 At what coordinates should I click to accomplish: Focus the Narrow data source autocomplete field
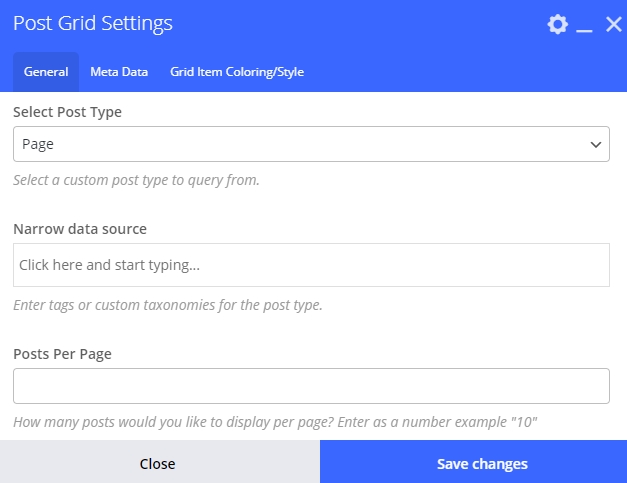click(311, 265)
